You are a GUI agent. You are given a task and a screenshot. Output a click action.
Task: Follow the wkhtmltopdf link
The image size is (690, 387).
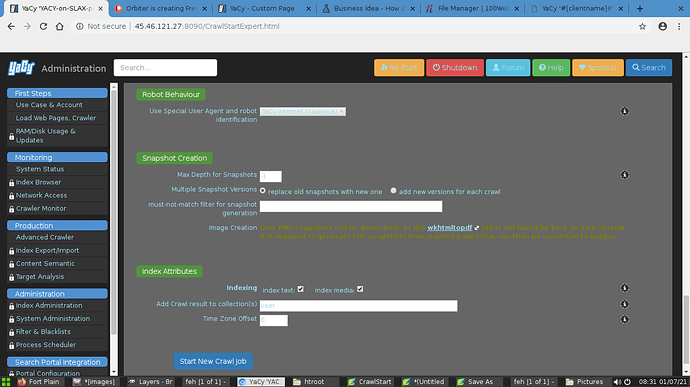[x=449, y=228]
